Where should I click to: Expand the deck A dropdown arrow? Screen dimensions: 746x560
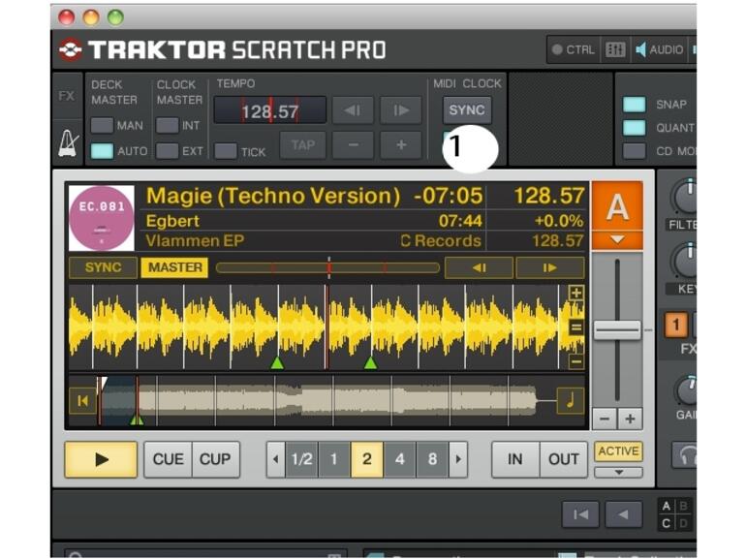pos(617,239)
